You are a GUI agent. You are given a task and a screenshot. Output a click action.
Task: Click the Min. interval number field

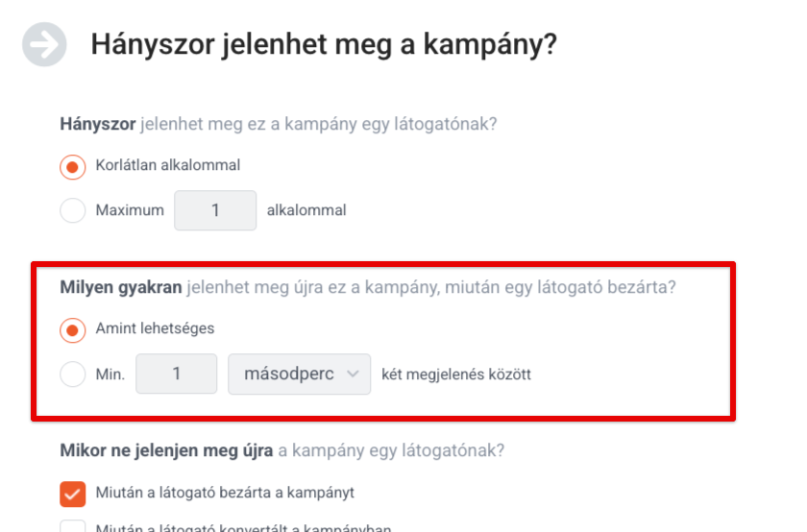[177, 374]
